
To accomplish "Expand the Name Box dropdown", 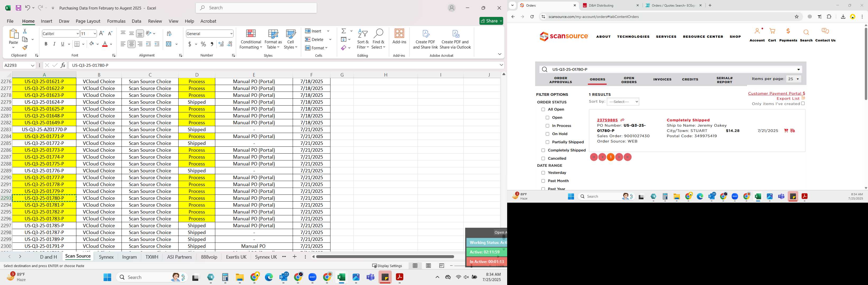I will point(33,65).
